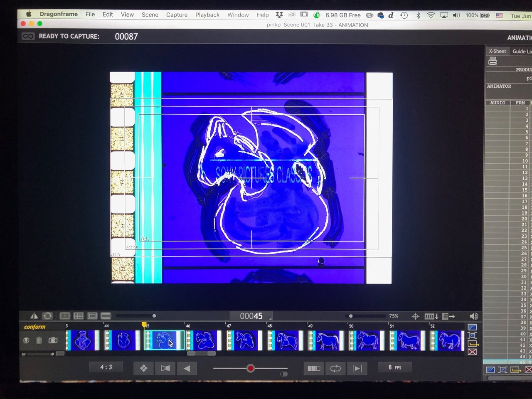Open the Scene menu
Image resolution: width=532 pixels, height=399 pixels.
click(x=150, y=15)
